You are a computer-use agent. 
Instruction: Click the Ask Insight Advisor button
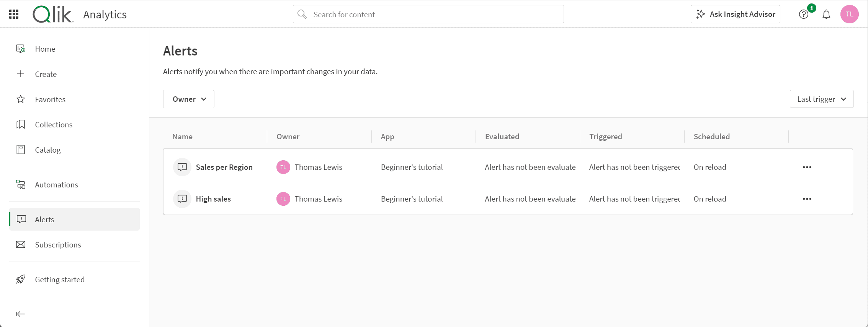735,15
